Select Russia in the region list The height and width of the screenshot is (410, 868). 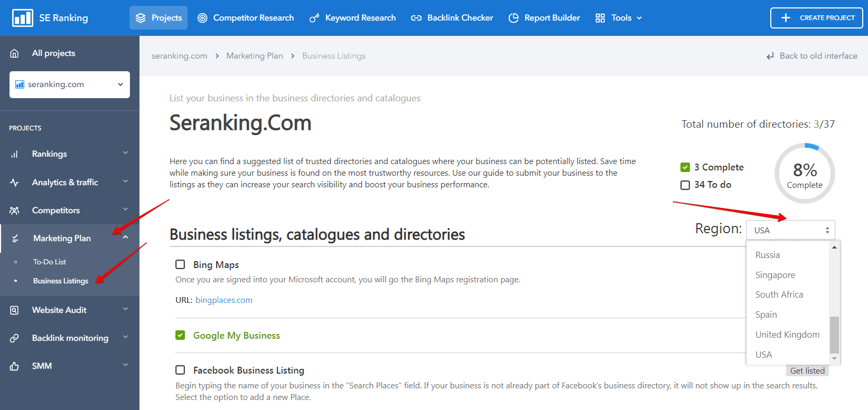pos(768,255)
